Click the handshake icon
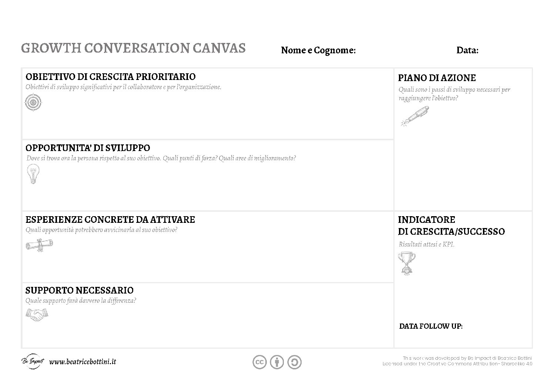 point(37,315)
